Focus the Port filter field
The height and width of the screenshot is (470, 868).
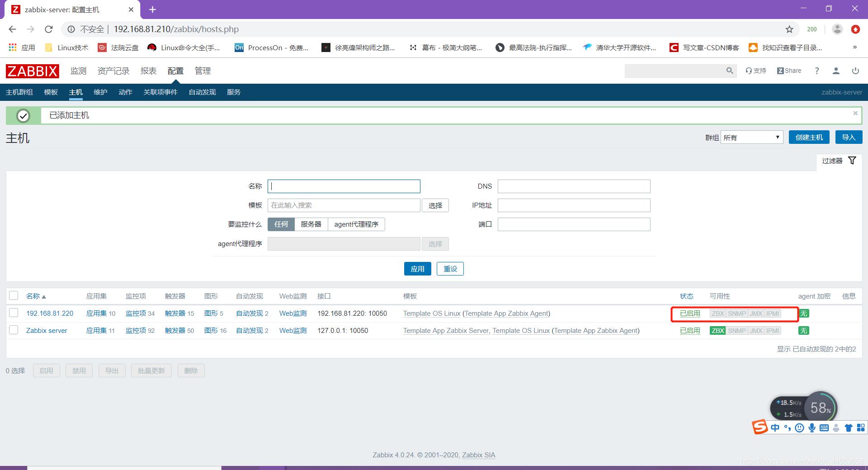coord(574,224)
